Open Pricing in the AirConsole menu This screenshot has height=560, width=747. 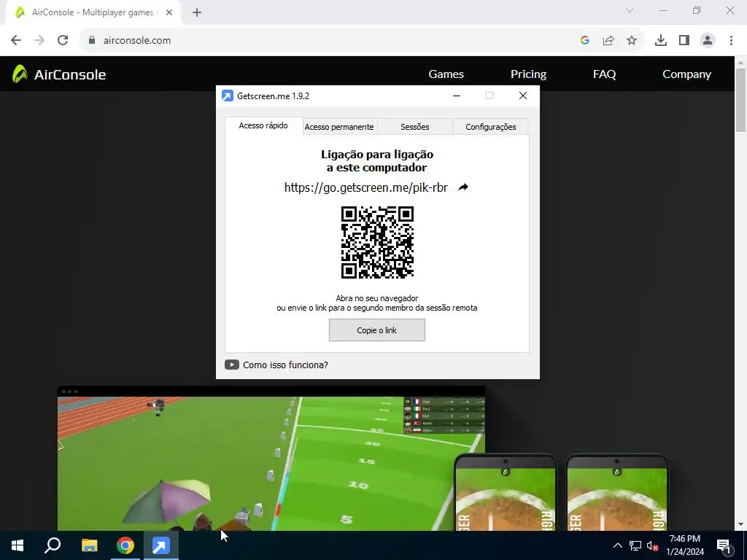tap(528, 74)
